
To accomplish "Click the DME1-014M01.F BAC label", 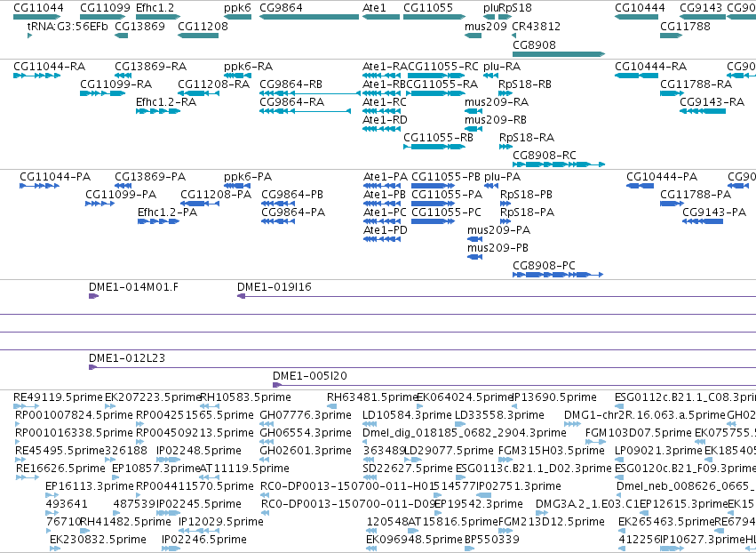I will pyautogui.click(x=133, y=287).
